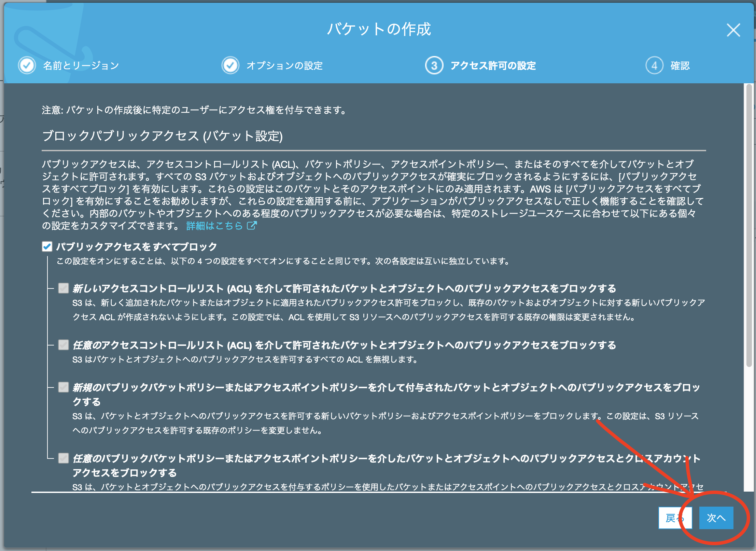The image size is (756, 551).
Task: Click the X icon to close the dialog
Action: tap(733, 30)
